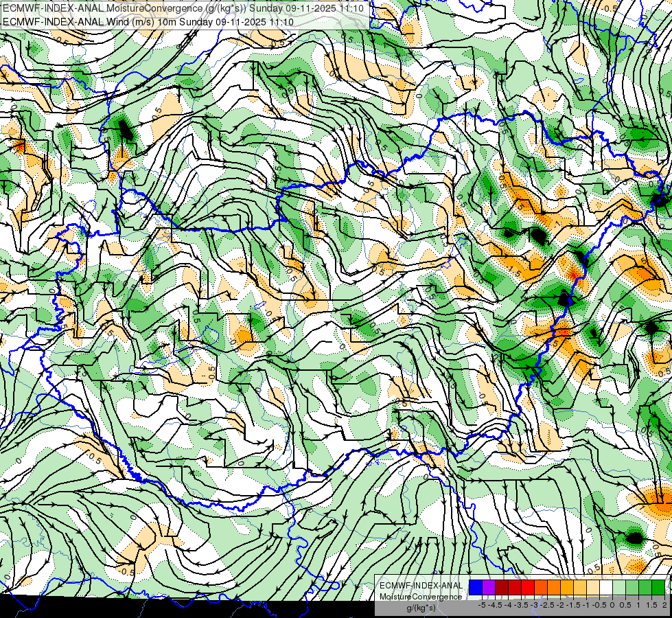Click the darkest green swatch ending at 2

coord(658,587)
